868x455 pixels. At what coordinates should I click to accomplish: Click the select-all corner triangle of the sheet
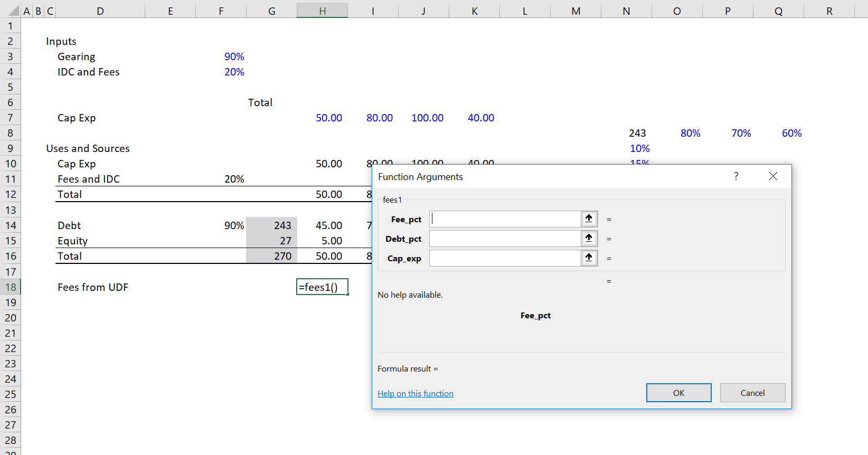(x=14, y=11)
